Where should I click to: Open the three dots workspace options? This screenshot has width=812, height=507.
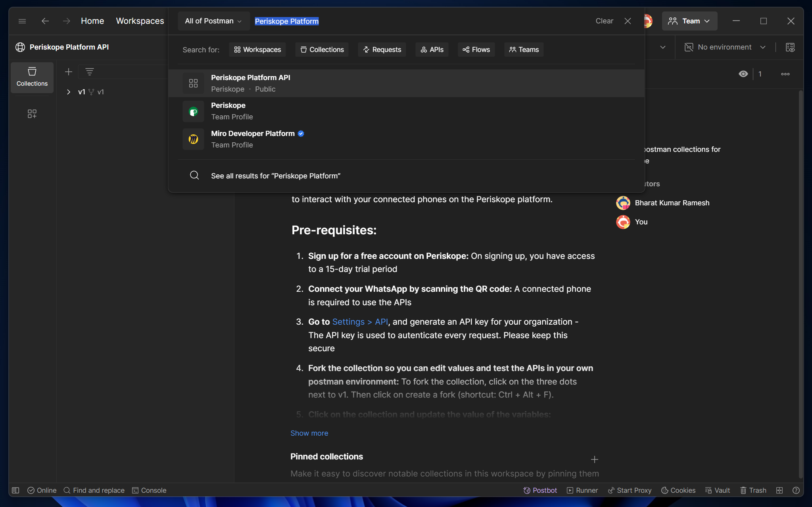785,74
